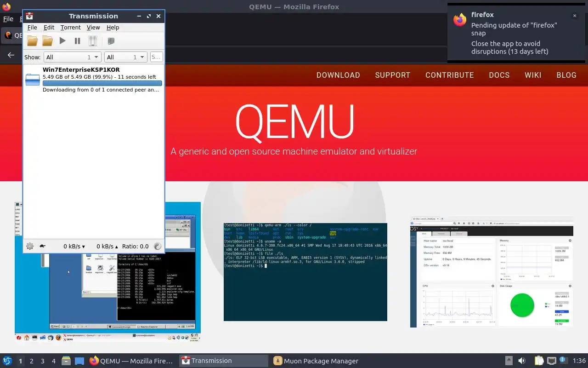Screen dimensions: 588x368
Task: Switch to workspace 1
Action: tap(20, 361)
